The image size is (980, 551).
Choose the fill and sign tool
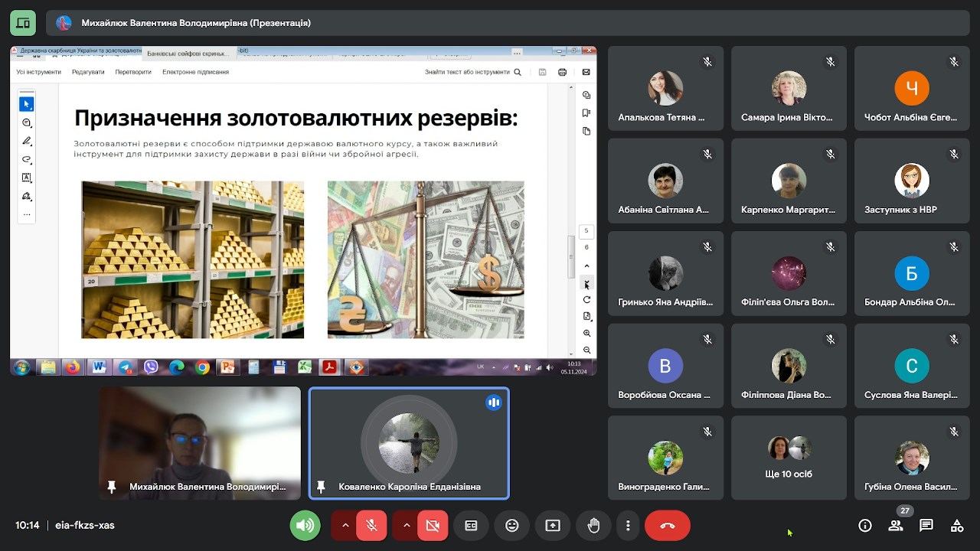click(x=27, y=196)
